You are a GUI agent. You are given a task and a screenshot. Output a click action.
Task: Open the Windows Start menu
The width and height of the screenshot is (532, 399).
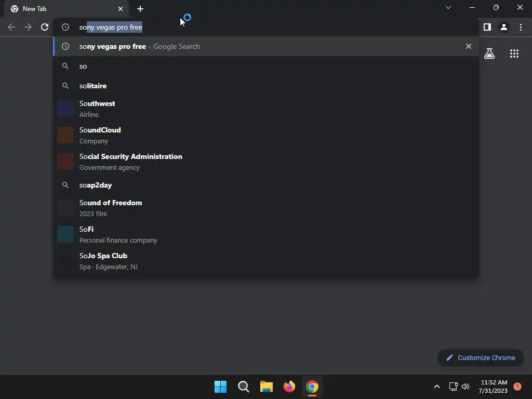220,387
